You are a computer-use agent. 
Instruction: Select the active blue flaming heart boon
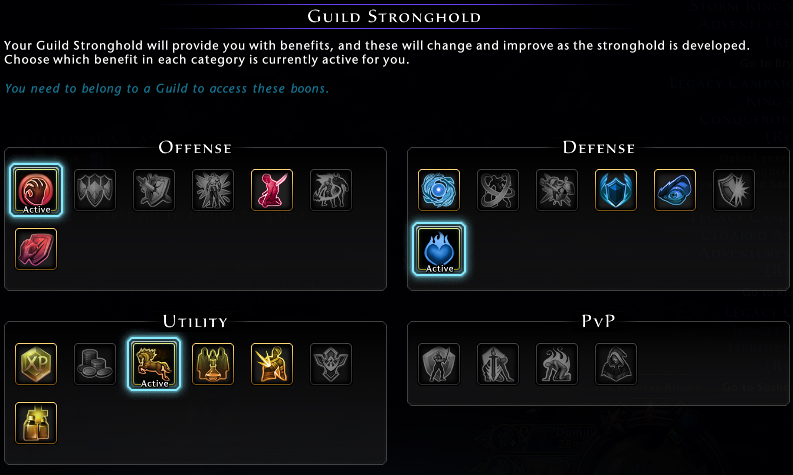[438, 249]
